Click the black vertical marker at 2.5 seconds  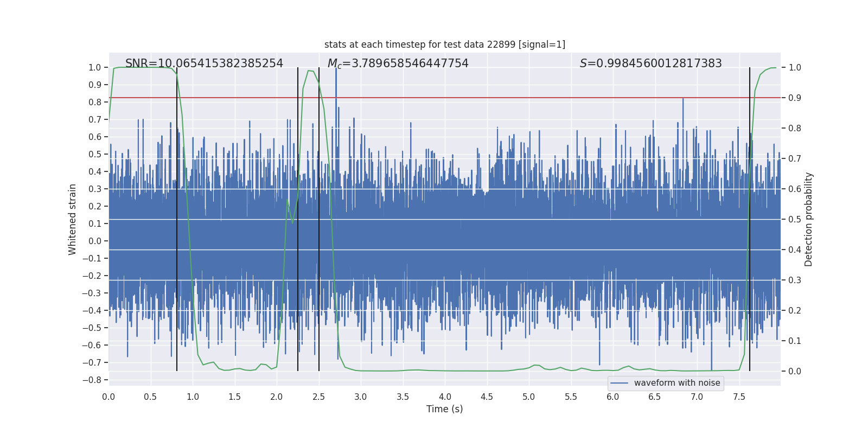coord(319,219)
